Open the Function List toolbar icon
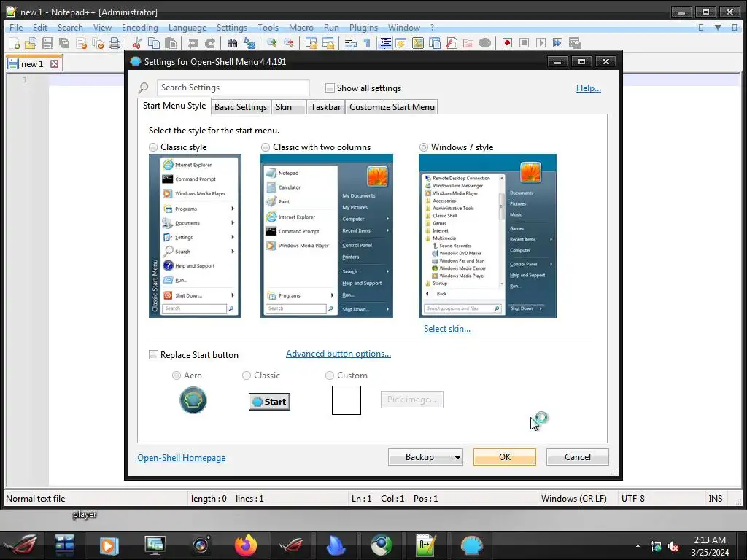The image size is (747, 560). (x=451, y=43)
